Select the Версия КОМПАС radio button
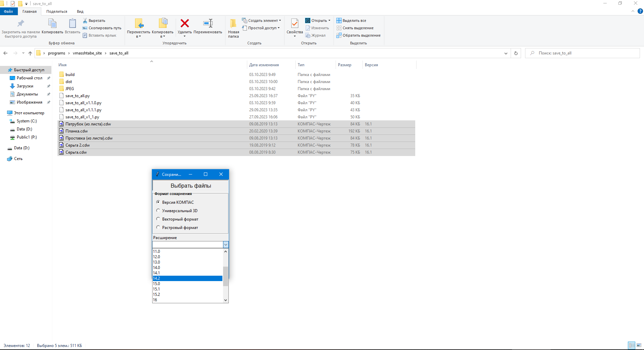Image resolution: width=644 pixels, height=350 pixels. (158, 202)
